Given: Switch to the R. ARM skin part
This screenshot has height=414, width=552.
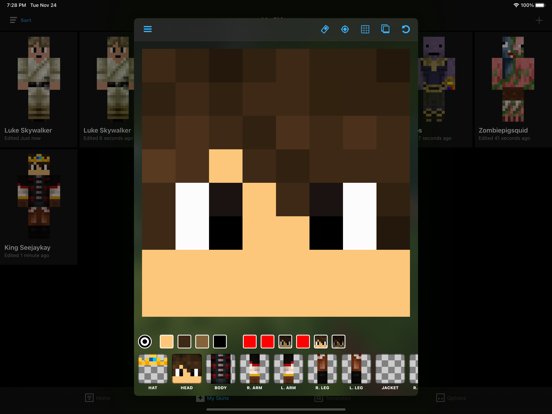Looking at the screenshot, I should click(x=255, y=372).
